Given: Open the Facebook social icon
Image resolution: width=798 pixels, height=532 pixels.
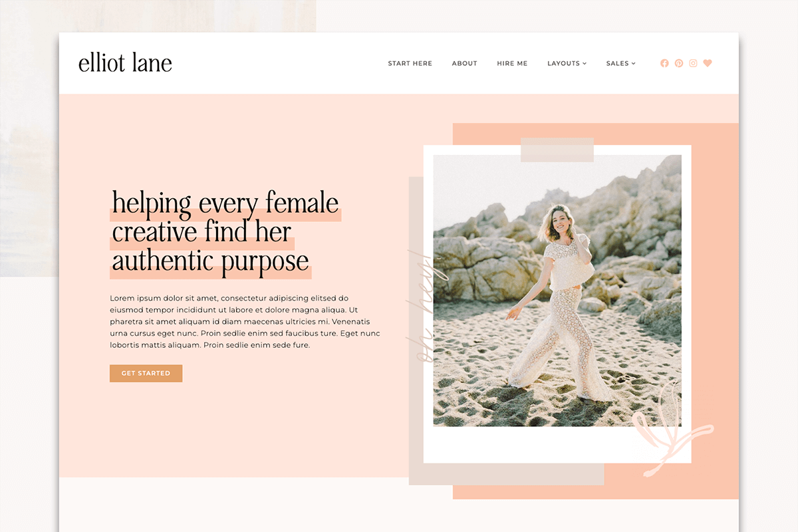Looking at the screenshot, I should pyautogui.click(x=664, y=63).
